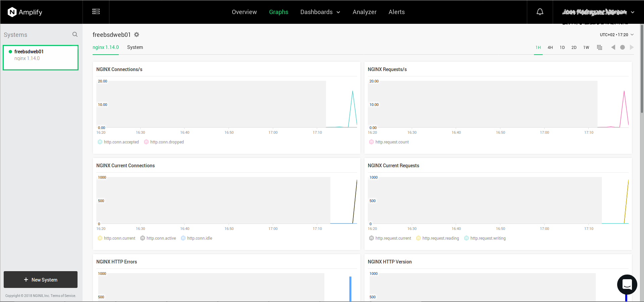Viewport: 644px width, 302px height.
Task: Open the Analyzer menu item
Action: [364, 12]
